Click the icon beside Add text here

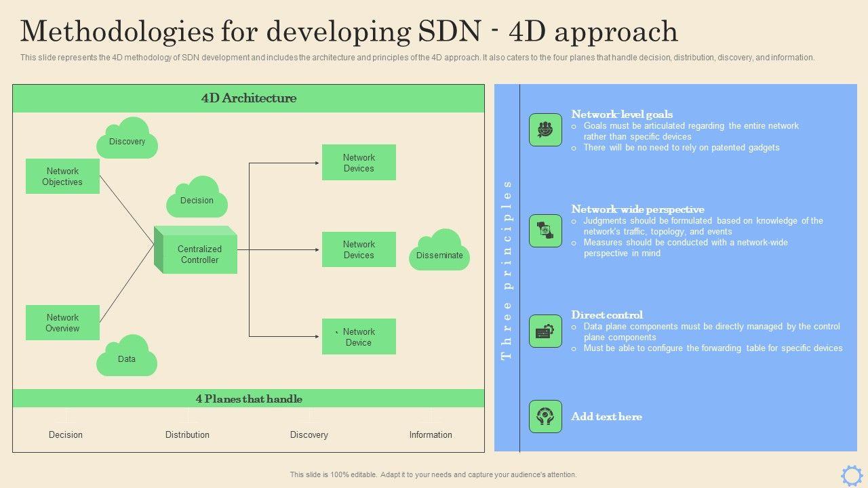click(545, 416)
